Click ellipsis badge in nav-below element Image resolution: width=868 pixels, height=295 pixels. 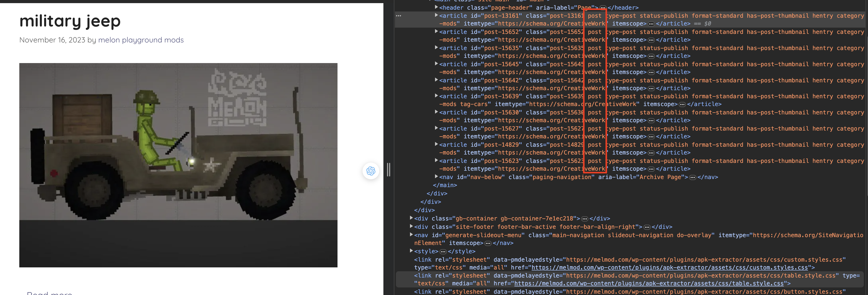(x=692, y=177)
